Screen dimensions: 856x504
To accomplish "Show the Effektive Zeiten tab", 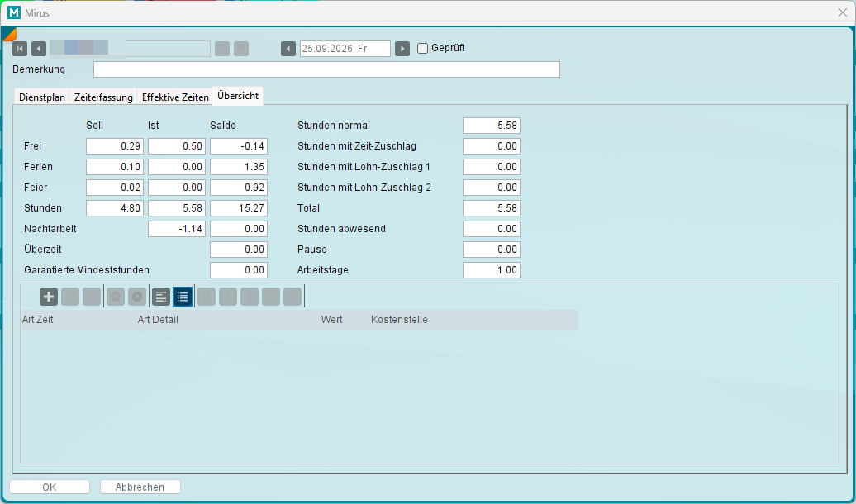I will pyautogui.click(x=175, y=97).
